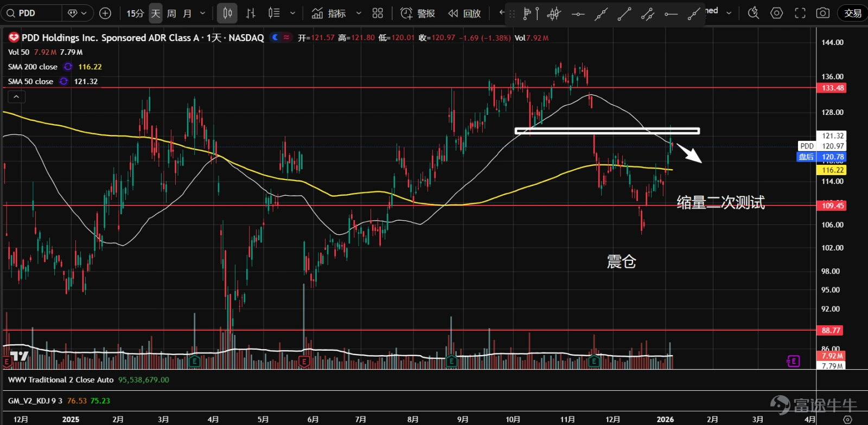The height and width of the screenshot is (425, 868).
Task: Select the extended line tool
Action: [x=601, y=14]
